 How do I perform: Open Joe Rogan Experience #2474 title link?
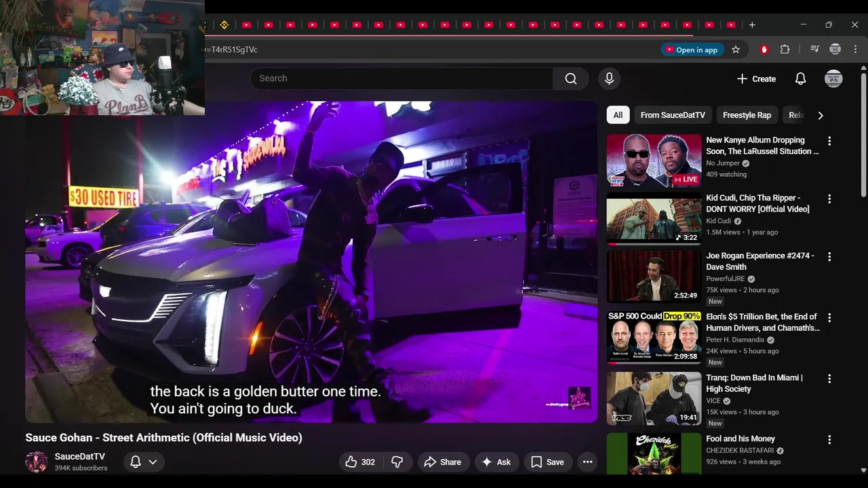click(x=760, y=261)
